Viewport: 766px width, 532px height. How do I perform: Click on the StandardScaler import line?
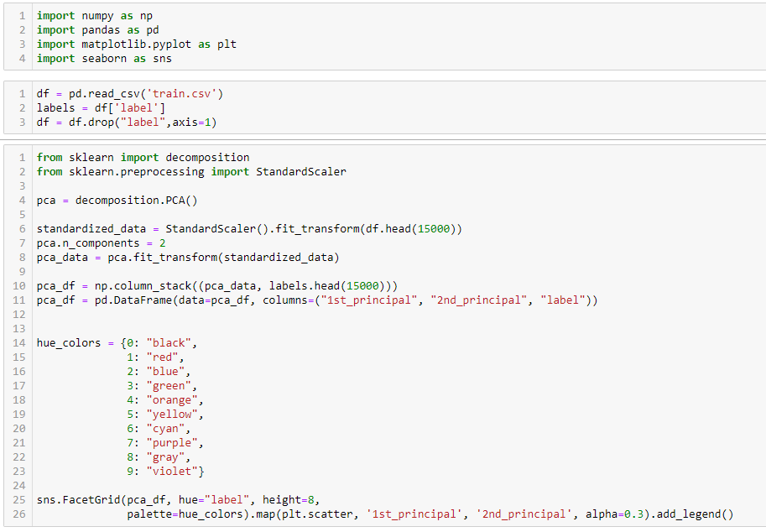coord(191,172)
